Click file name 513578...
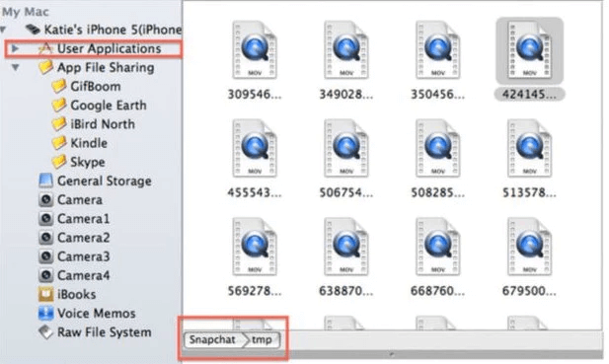This screenshot has width=609, height=364. (x=529, y=192)
